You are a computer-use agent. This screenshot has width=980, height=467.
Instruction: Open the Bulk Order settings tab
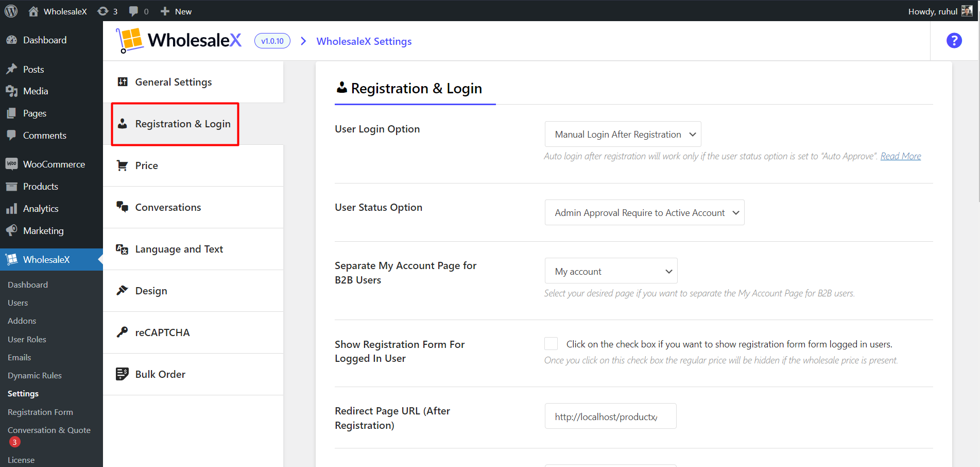[193, 374]
